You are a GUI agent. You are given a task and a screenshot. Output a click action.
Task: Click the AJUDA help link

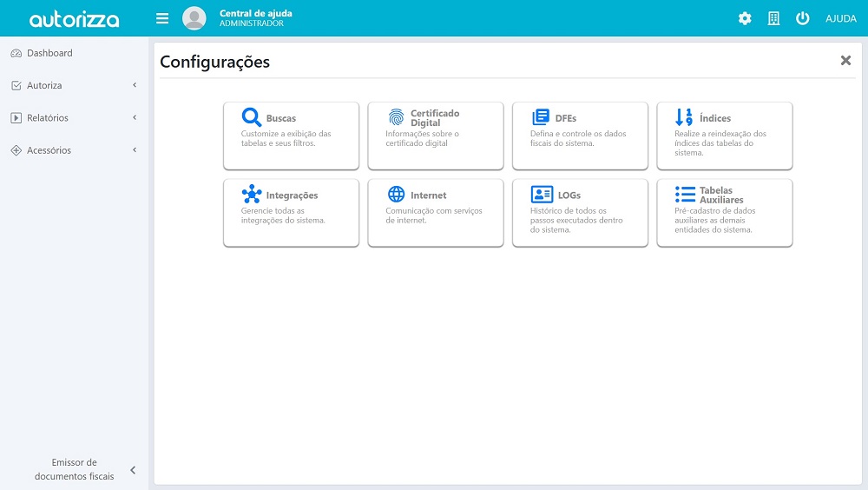[840, 18]
